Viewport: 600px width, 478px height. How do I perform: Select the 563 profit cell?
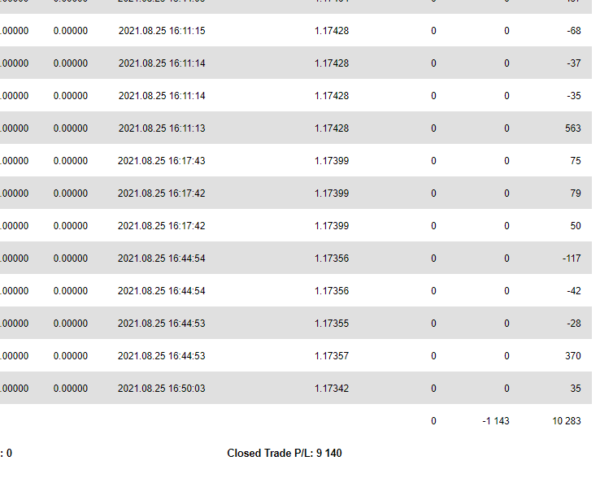click(x=573, y=128)
